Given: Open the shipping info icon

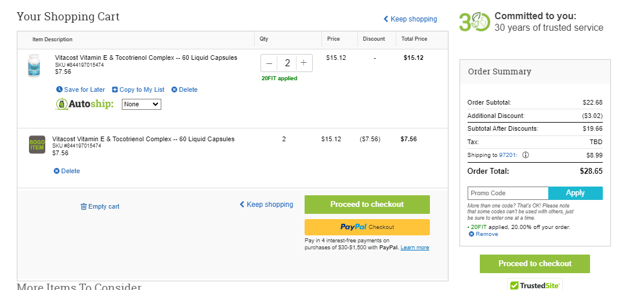Looking at the screenshot, I should pyautogui.click(x=525, y=156).
